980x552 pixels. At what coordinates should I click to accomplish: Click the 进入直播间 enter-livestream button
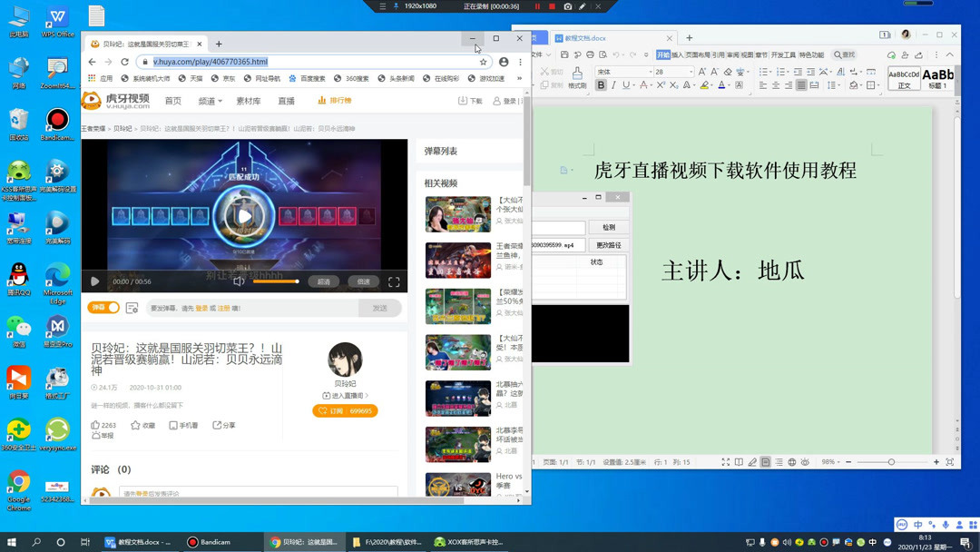(x=347, y=394)
